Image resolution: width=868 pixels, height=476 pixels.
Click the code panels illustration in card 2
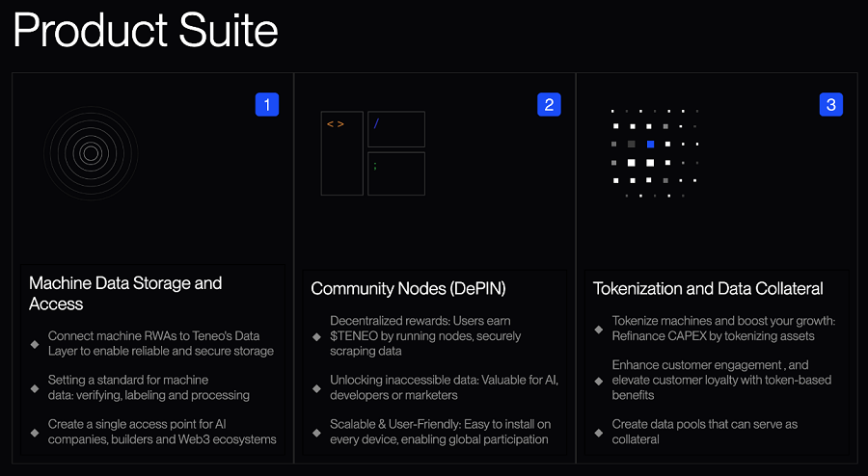pos(373,153)
